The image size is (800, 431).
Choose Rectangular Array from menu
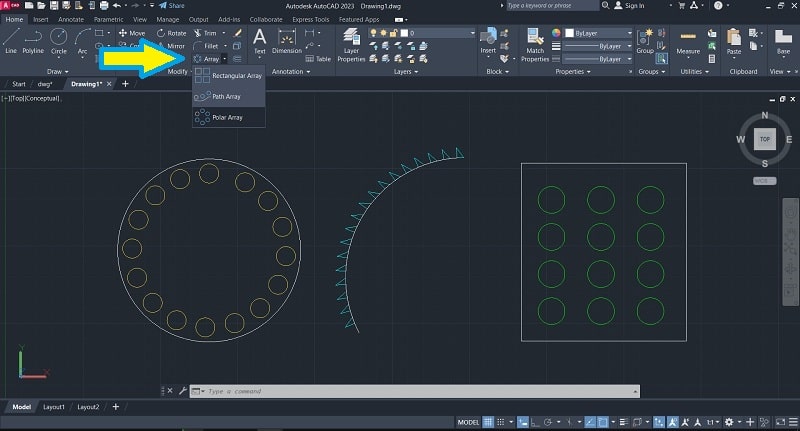tap(229, 75)
